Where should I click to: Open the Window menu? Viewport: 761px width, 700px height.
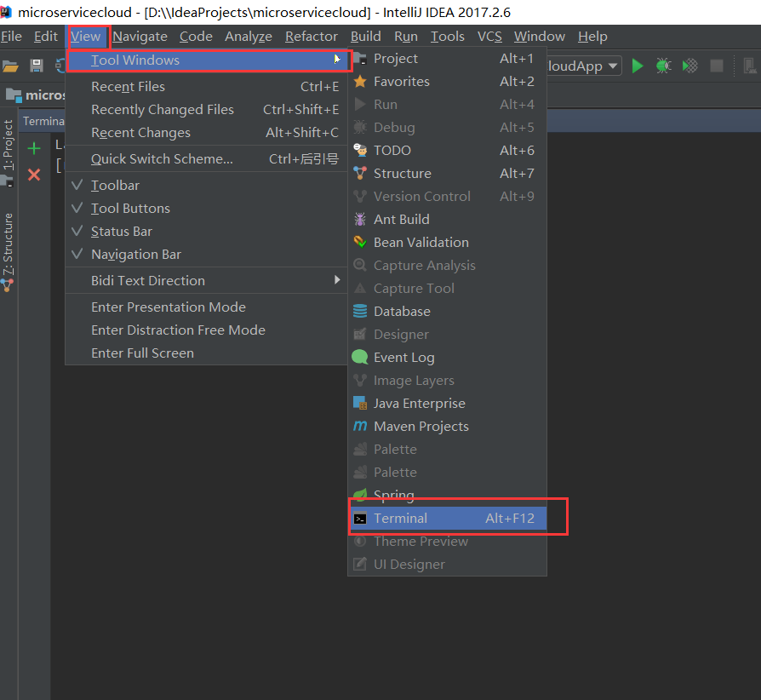[540, 37]
